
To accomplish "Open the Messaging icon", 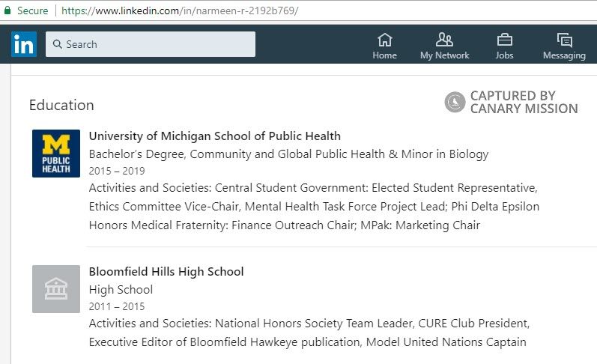I will pyautogui.click(x=564, y=40).
